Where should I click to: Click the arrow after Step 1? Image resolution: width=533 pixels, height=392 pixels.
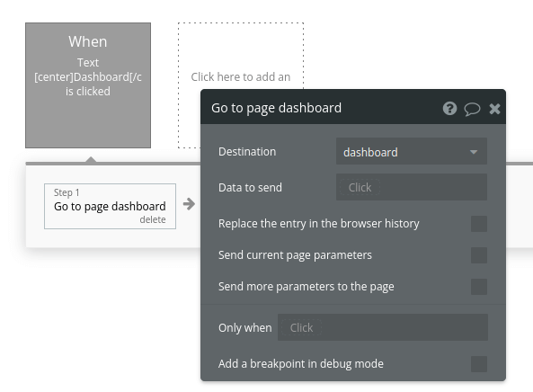click(x=189, y=204)
